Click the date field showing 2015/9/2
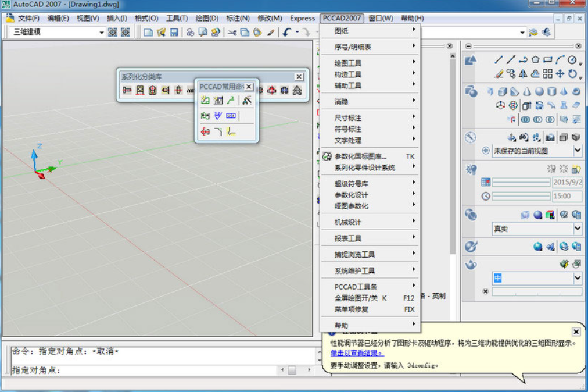 pos(567,183)
